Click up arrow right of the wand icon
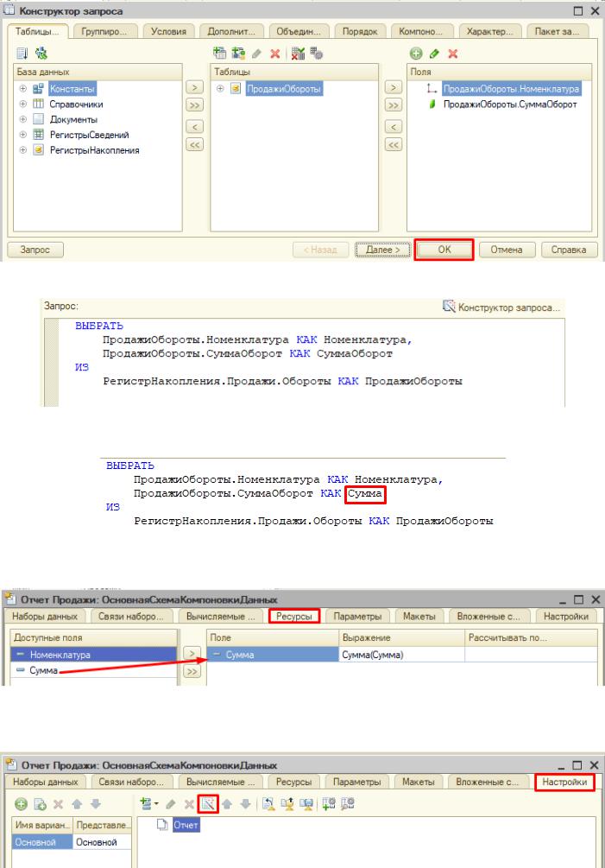 [227, 804]
